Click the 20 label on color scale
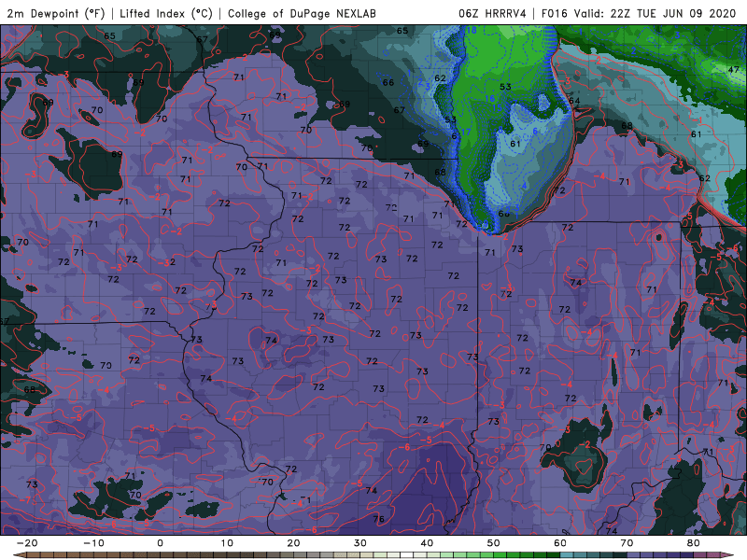 tap(293, 543)
